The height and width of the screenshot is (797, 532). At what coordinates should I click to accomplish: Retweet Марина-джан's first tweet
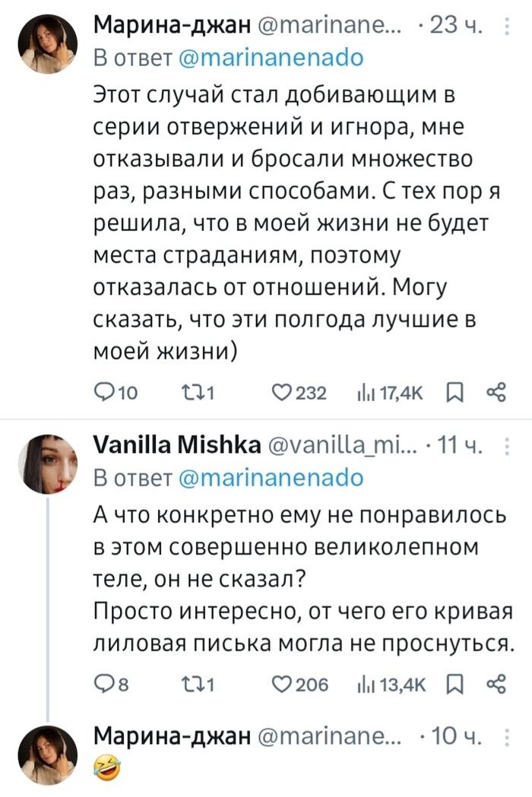tap(194, 392)
